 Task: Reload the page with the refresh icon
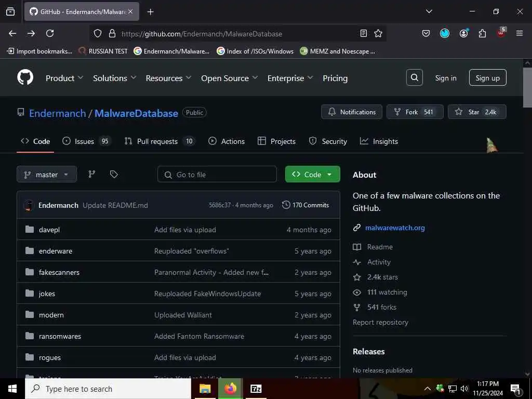(x=50, y=33)
